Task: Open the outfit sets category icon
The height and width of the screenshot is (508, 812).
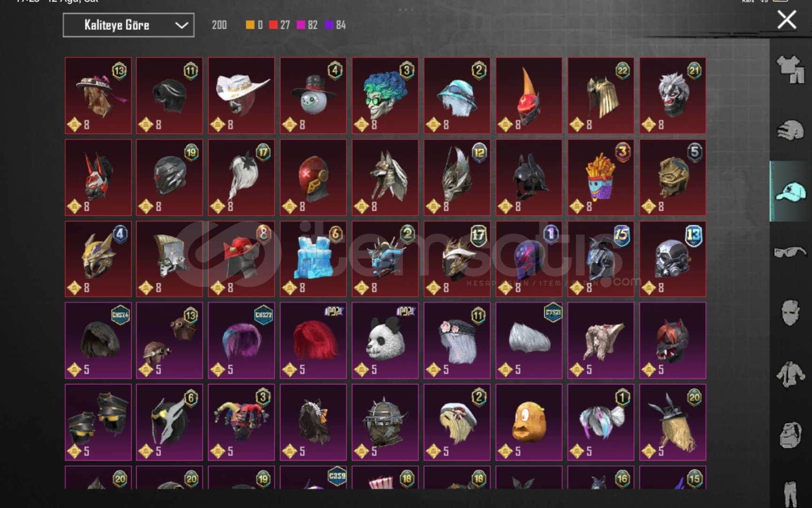Action: pyautogui.click(x=790, y=69)
